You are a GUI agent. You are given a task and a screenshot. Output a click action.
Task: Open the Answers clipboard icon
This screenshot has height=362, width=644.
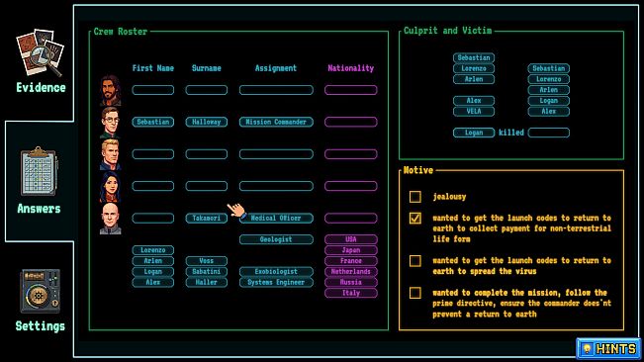(x=39, y=171)
